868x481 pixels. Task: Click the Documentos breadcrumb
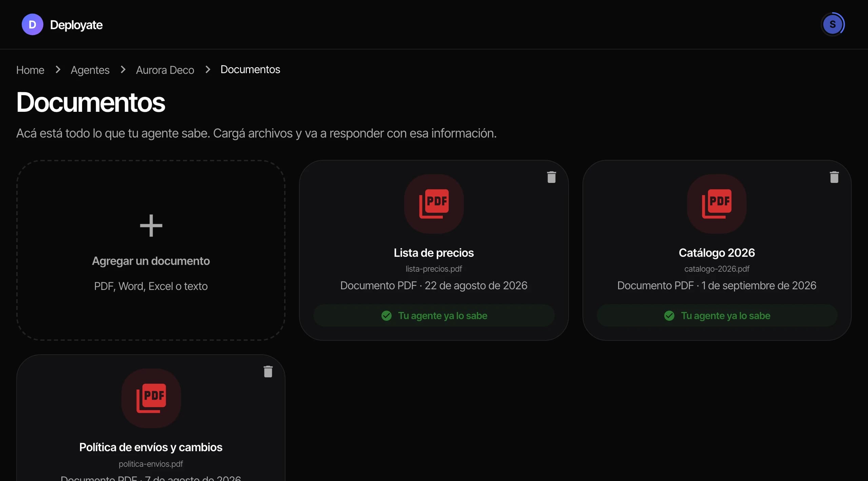click(x=250, y=69)
